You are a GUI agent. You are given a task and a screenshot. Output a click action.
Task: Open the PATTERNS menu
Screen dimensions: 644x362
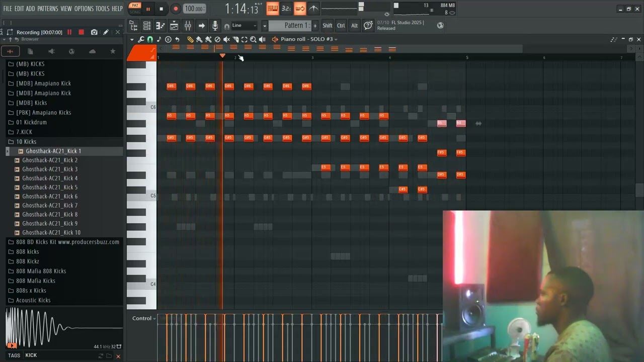[x=48, y=9]
